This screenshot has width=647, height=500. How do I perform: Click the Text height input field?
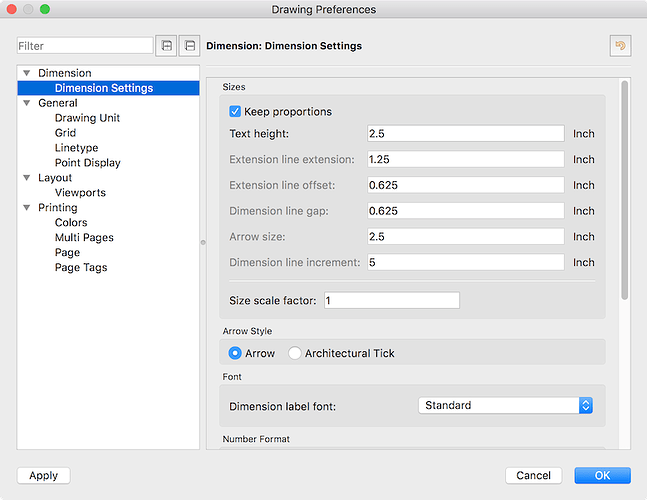465,133
